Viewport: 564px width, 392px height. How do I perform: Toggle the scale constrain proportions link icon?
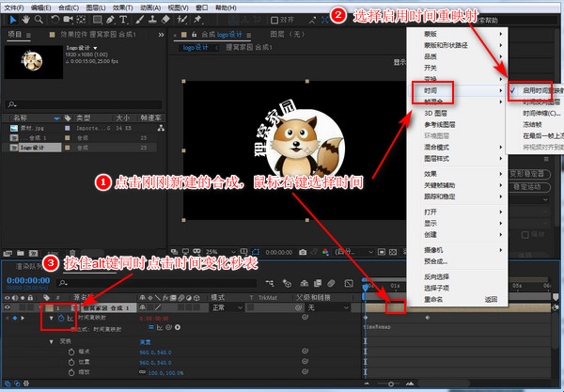point(143,372)
